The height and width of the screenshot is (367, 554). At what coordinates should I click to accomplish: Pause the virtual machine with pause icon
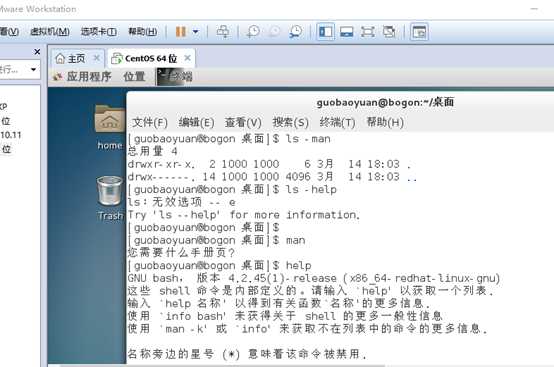[181, 32]
